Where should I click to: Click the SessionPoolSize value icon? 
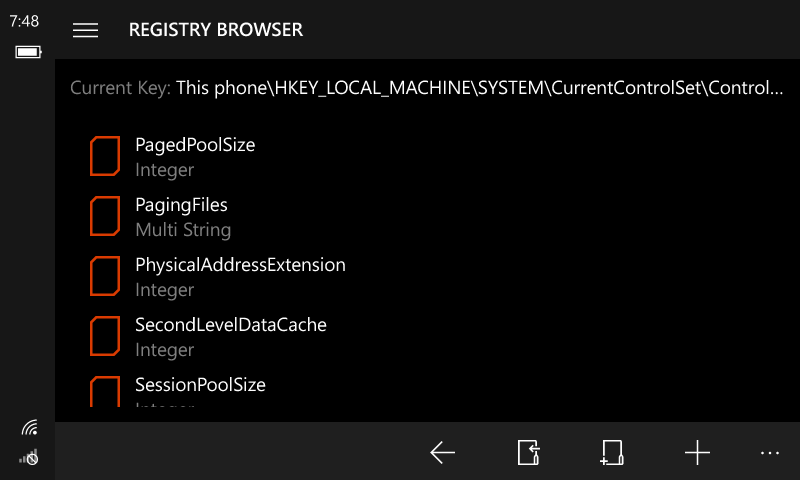click(x=105, y=392)
